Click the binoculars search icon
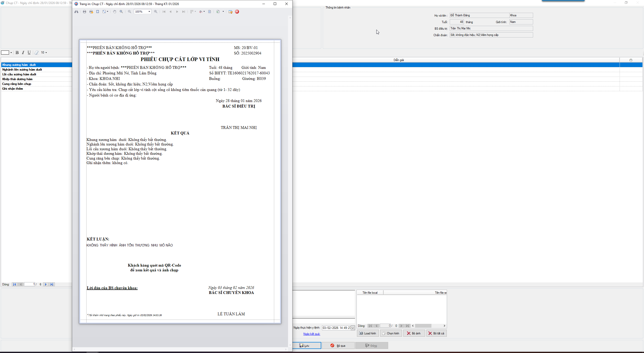 (76, 12)
